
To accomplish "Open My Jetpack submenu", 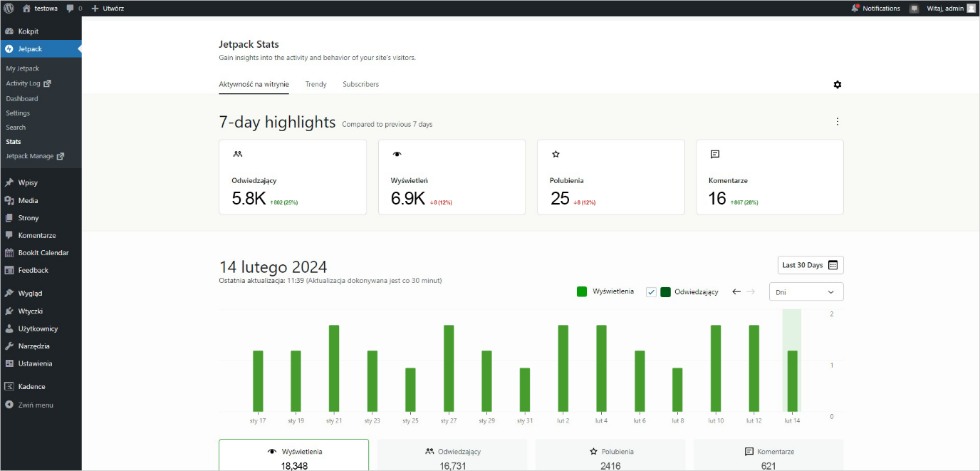I will [x=23, y=68].
